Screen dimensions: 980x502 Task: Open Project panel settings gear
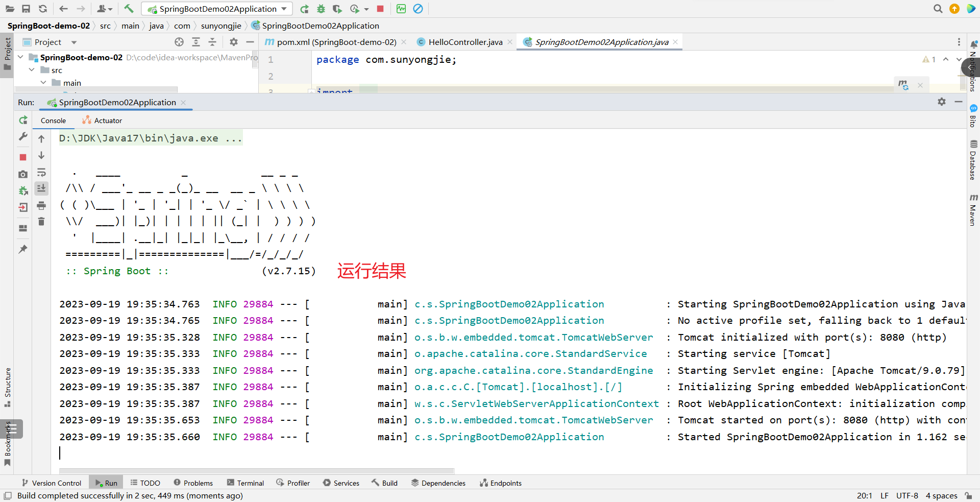pyautogui.click(x=234, y=42)
